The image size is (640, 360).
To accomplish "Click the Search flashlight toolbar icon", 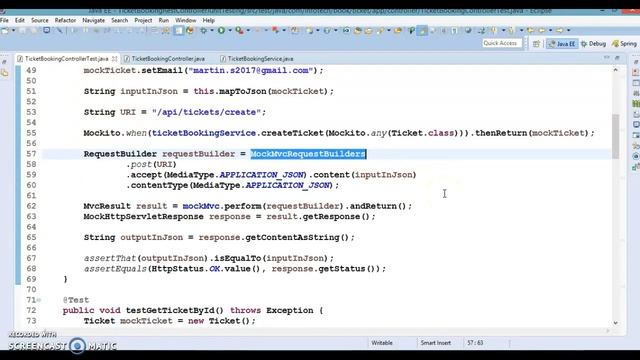I will (380, 30).
